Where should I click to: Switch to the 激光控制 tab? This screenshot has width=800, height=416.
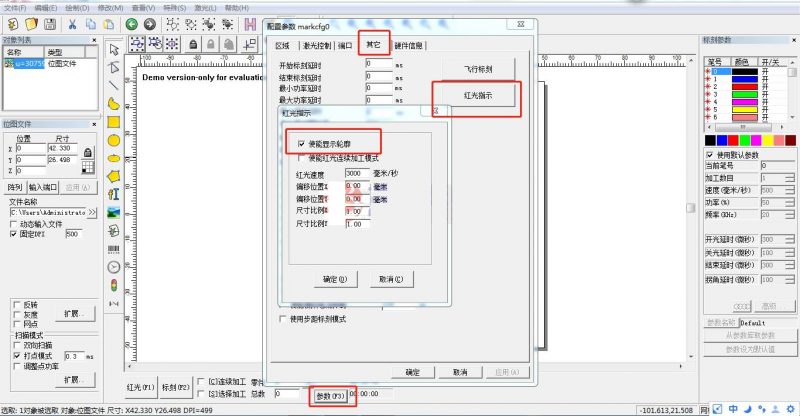coord(316,45)
